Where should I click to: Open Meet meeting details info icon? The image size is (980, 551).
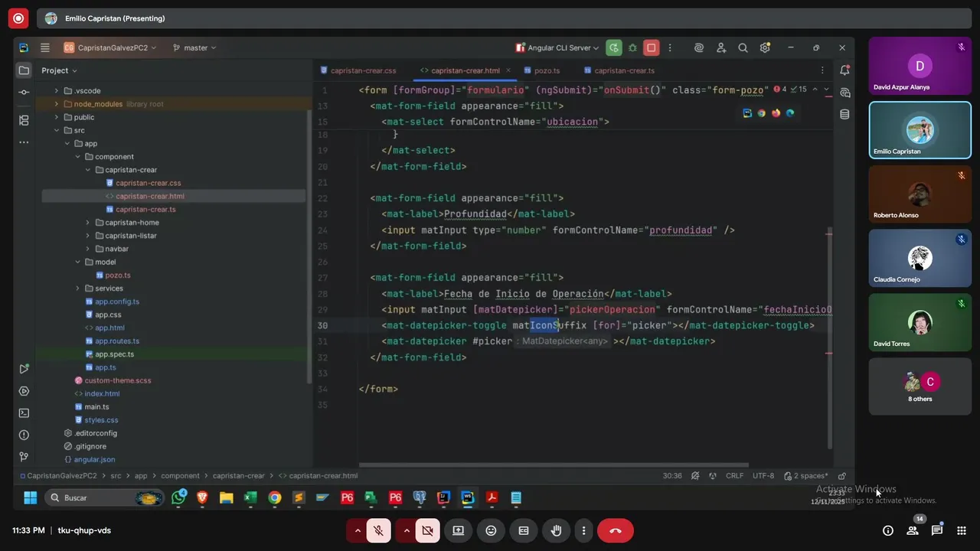coord(888,530)
